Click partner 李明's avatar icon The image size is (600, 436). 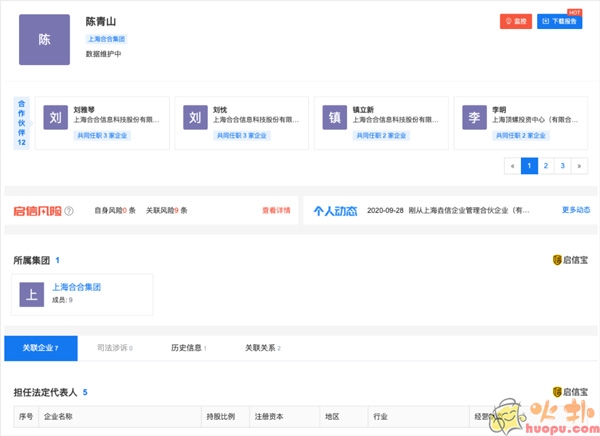click(475, 118)
